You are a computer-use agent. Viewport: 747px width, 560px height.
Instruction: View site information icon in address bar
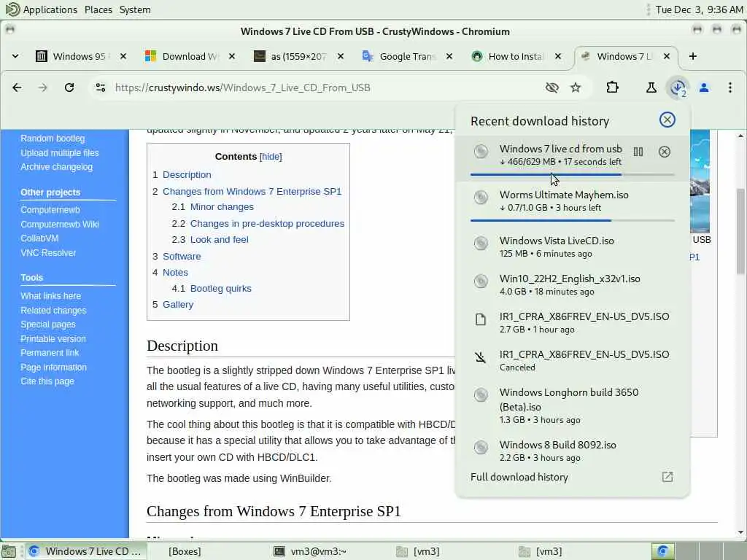click(x=101, y=87)
